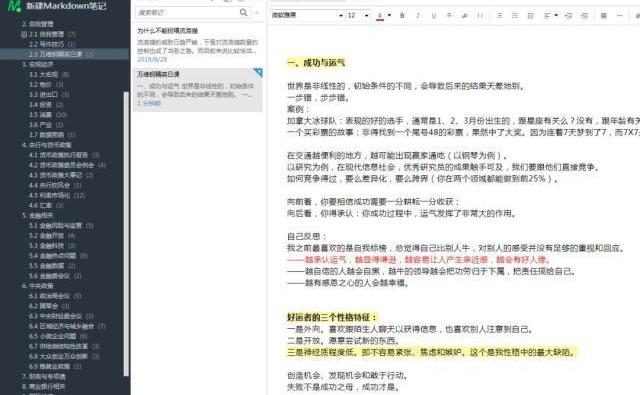
Task: Open the font size 12 dropdown
Action: pos(358,16)
